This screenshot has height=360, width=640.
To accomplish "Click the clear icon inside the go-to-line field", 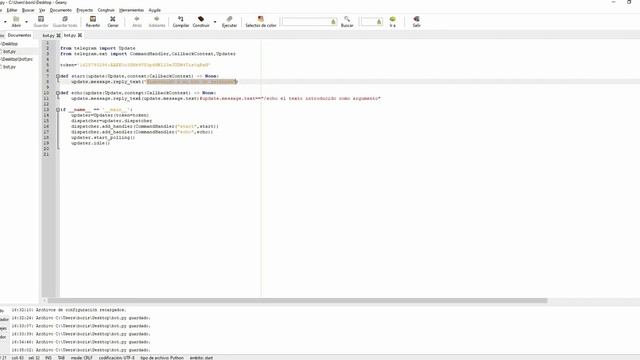I will [379, 22].
